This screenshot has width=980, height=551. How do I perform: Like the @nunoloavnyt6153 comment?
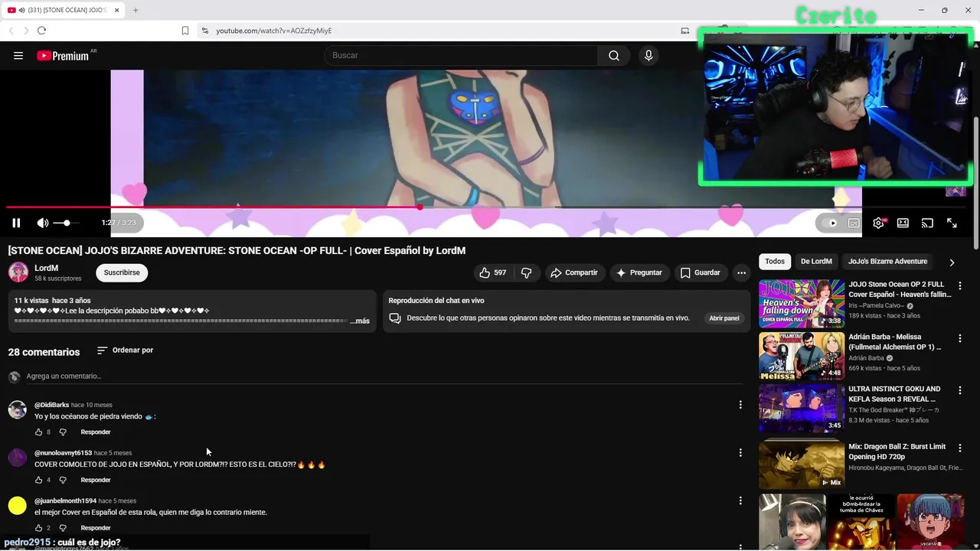click(x=38, y=480)
